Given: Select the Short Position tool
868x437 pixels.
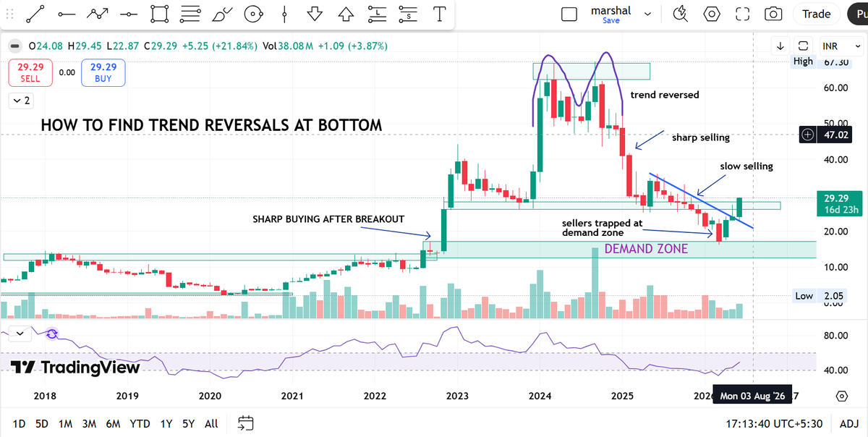Looking at the screenshot, I should click(408, 14).
